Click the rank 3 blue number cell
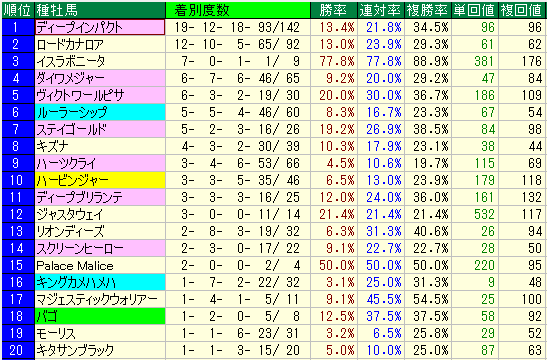This screenshot has width=547, height=360. click(18, 61)
